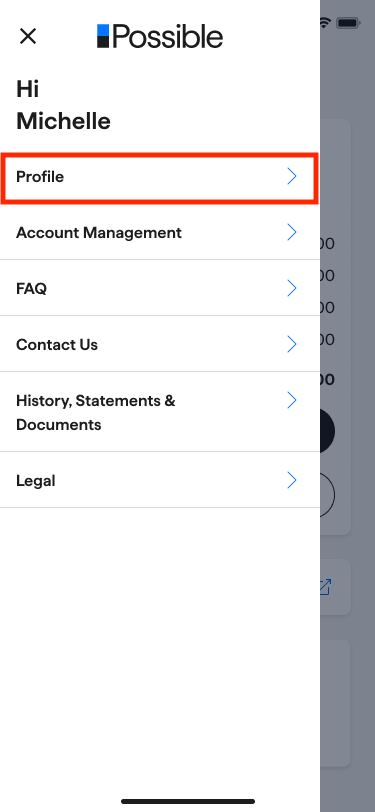
Task: Tap the dimmed background to dismiss the menu
Action: pos(347,699)
